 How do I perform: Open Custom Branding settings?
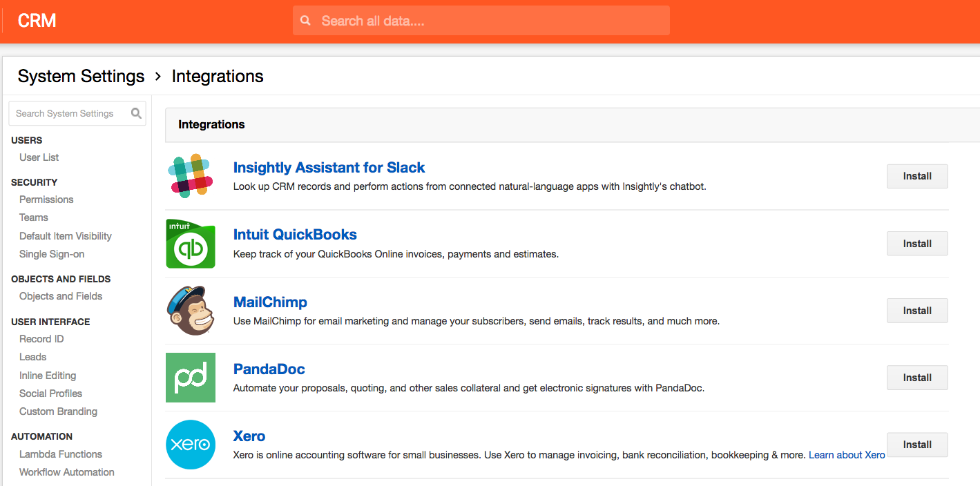coord(58,411)
